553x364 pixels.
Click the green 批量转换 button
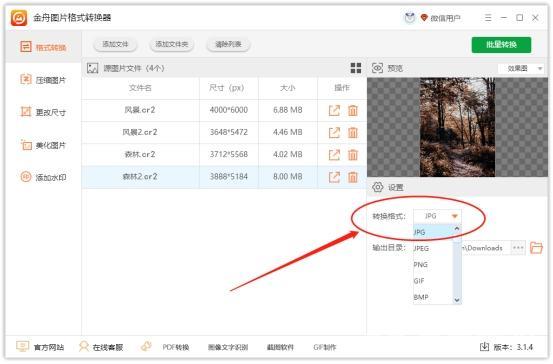(x=501, y=45)
